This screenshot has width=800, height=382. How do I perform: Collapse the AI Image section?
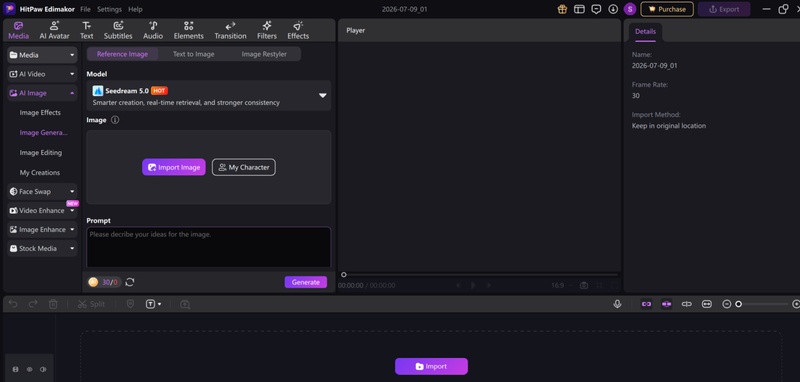click(x=42, y=93)
